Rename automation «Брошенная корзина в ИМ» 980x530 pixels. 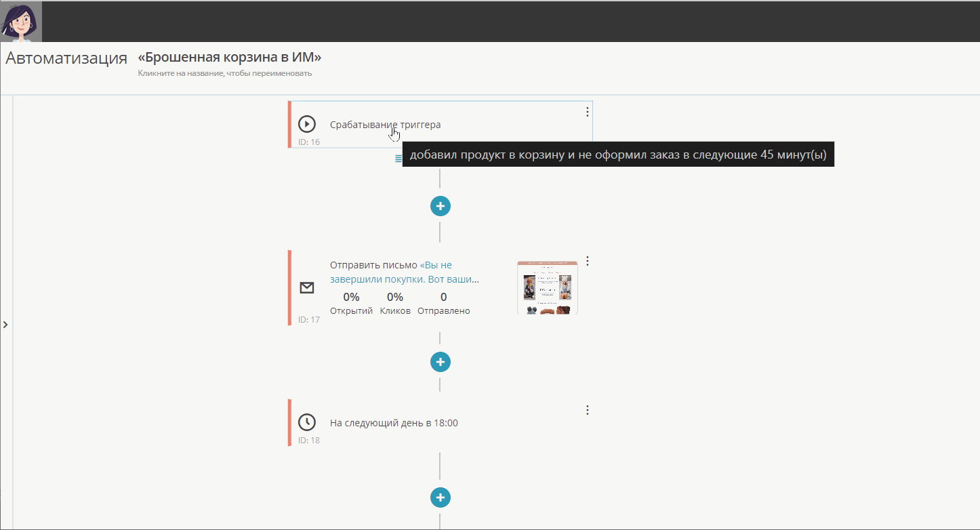[x=229, y=57]
